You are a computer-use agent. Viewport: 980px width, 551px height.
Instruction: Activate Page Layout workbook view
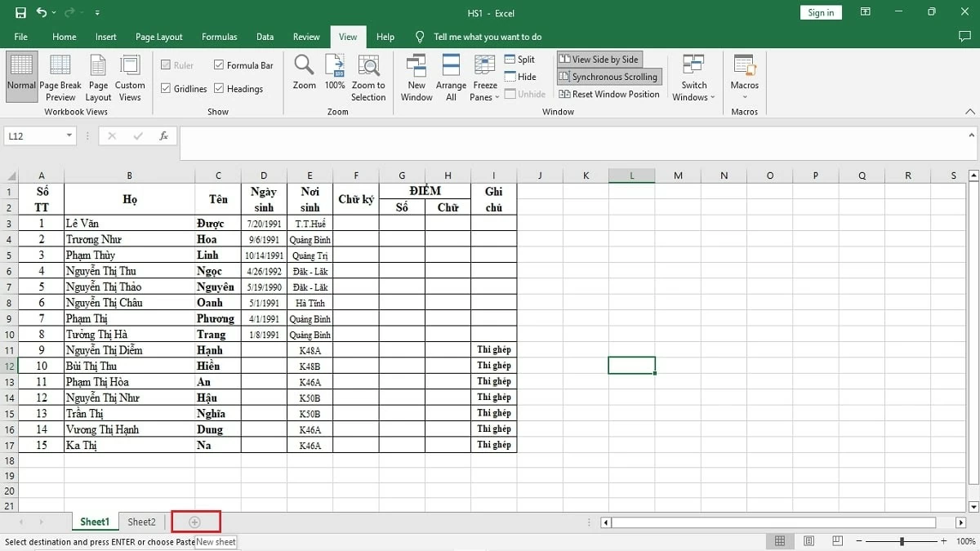coord(97,77)
